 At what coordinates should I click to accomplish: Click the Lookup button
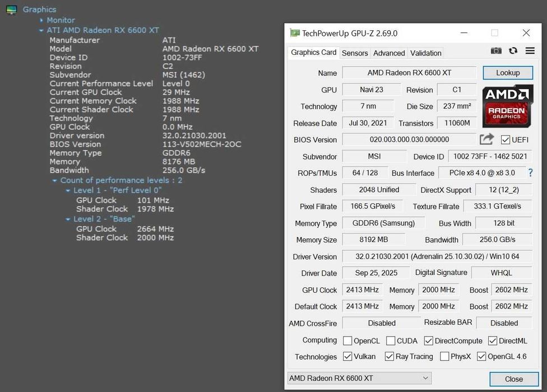click(508, 73)
